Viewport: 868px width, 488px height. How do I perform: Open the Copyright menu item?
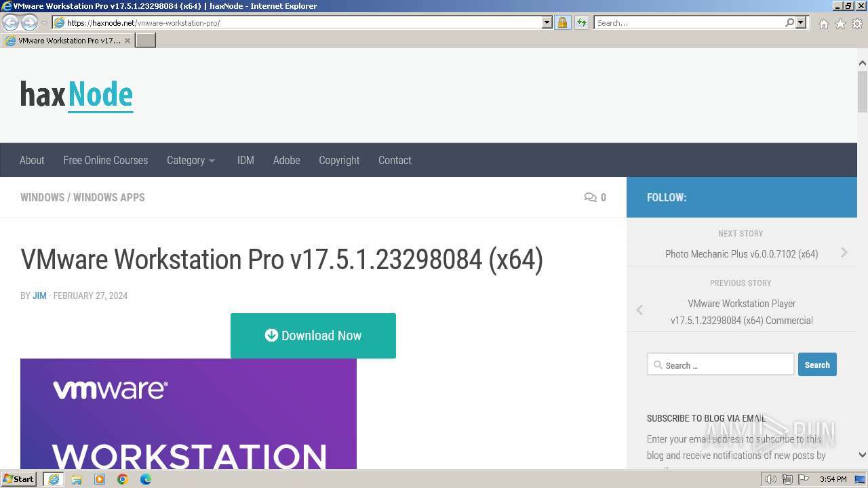[339, 160]
